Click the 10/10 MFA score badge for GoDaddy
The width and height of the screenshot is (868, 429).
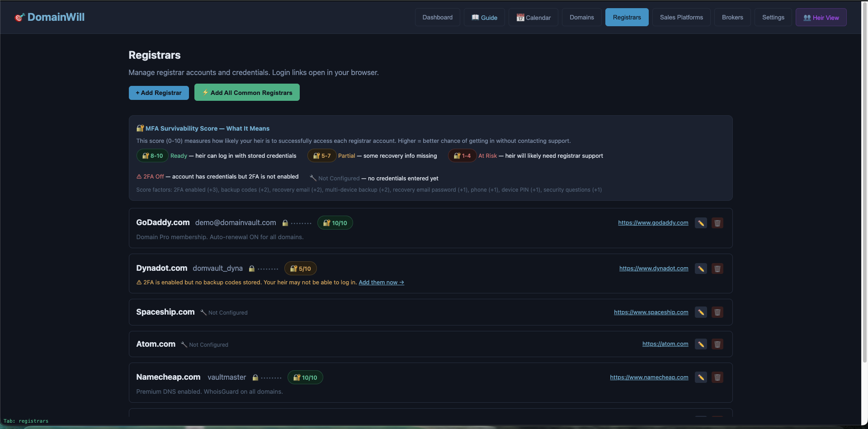(x=335, y=222)
